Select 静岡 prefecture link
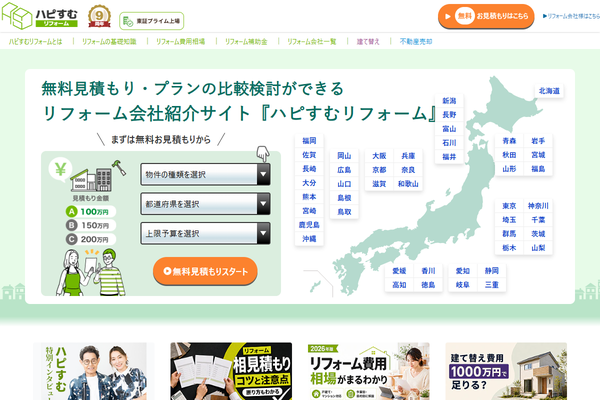Image resolution: width=600 pixels, height=400 pixels. tap(492, 271)
